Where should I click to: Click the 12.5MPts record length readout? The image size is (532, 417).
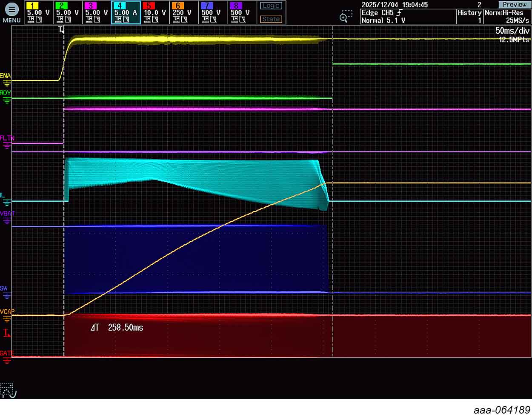(514, 40)
